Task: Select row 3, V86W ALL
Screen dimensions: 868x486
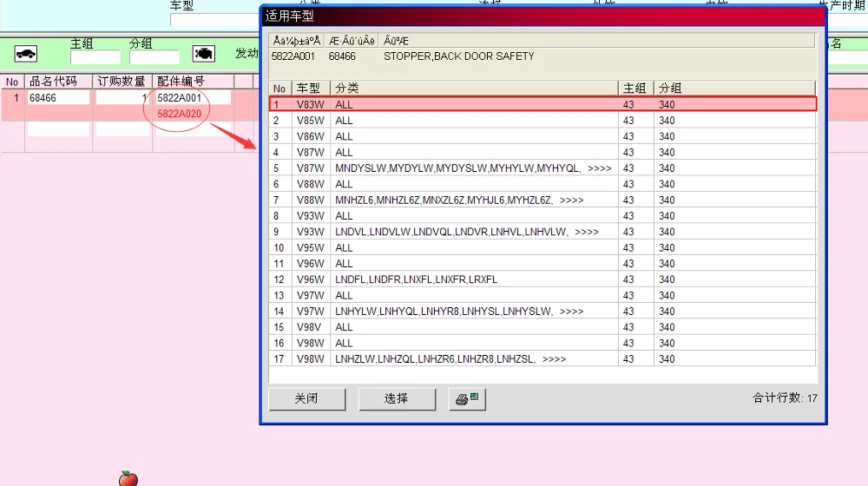Action: (x=542, y=136)
